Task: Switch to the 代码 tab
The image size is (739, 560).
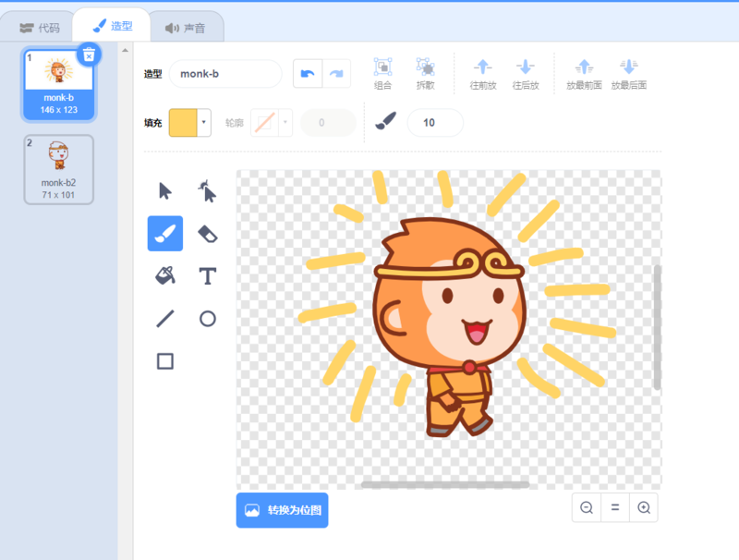Action: [x=40, y=28]
